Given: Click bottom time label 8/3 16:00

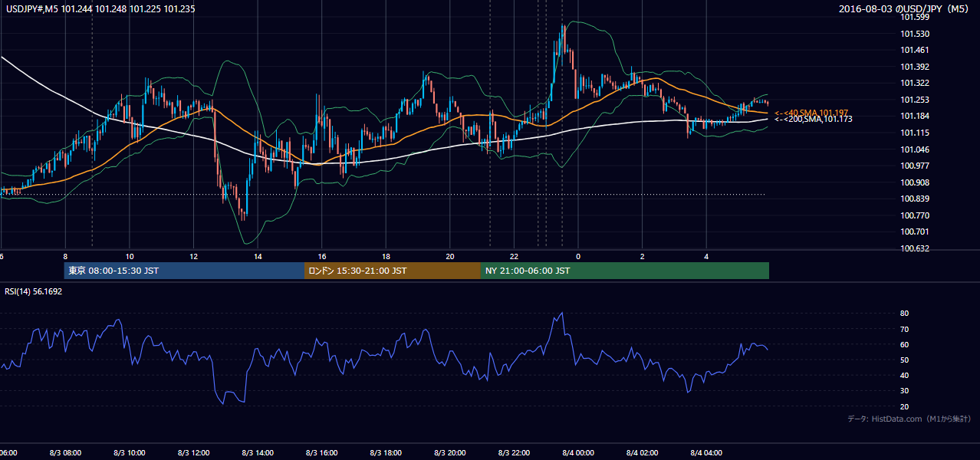Looking at the screenshot, I should point(321,453).
